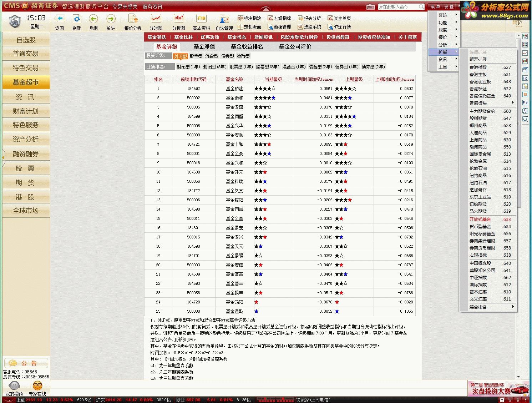Image resolution: width=532 pixels, height=403 pixels.
Task: Expand the 功能 submenu
Action: 443,22
